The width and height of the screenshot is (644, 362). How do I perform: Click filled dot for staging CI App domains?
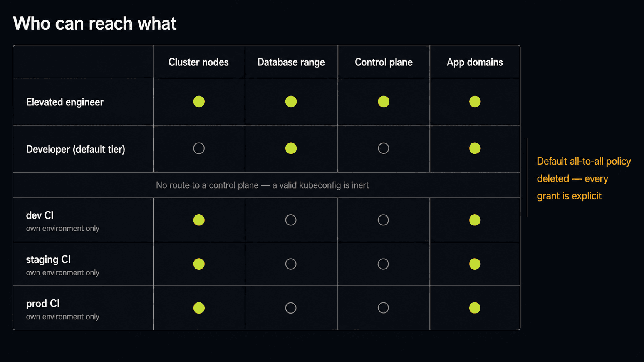[475, 264]
